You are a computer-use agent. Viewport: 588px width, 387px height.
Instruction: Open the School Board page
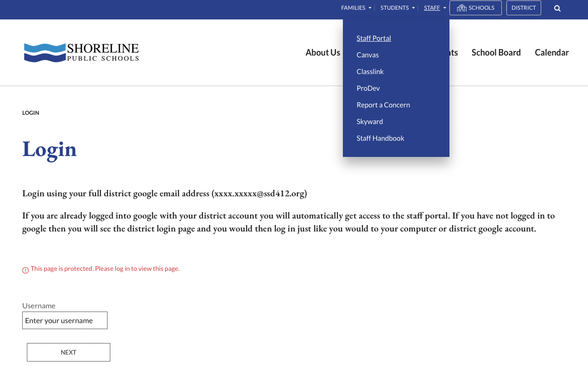tap(496, 53)
